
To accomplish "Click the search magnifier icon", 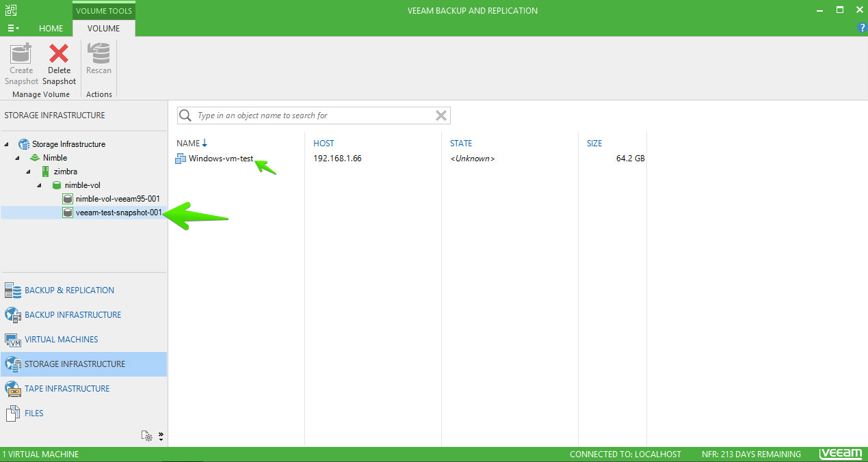I will tap(185, 116).
